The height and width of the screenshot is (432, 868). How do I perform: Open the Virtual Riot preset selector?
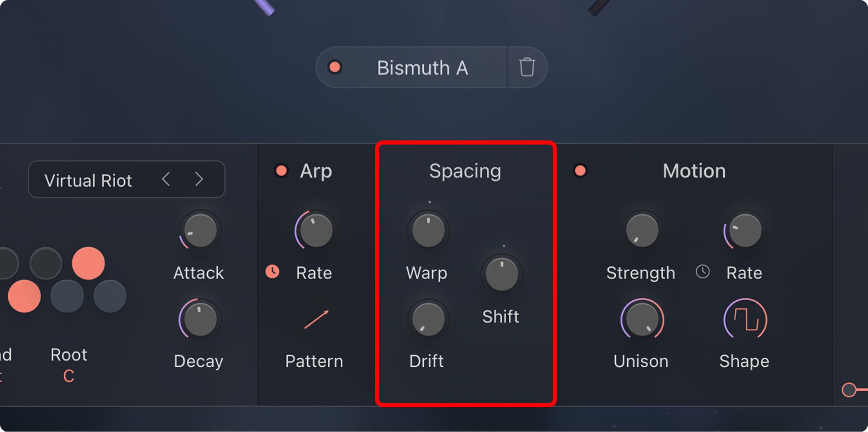88,180
